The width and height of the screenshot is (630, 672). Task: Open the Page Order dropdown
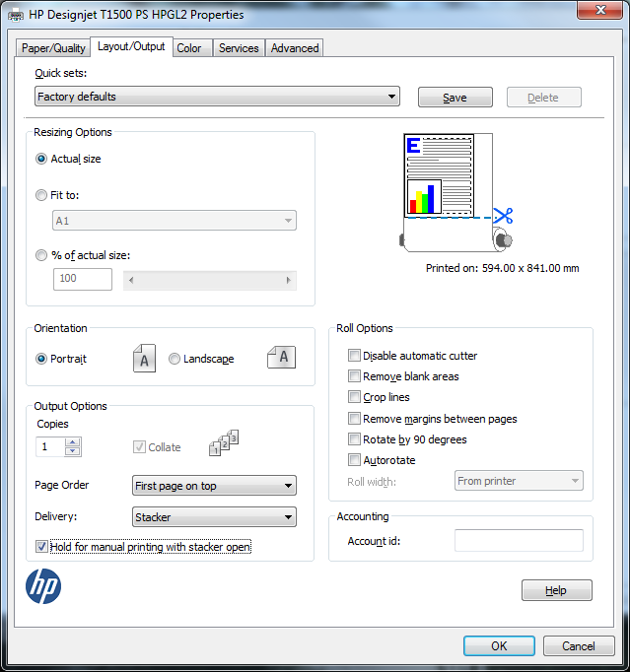(x=214, y=486)
